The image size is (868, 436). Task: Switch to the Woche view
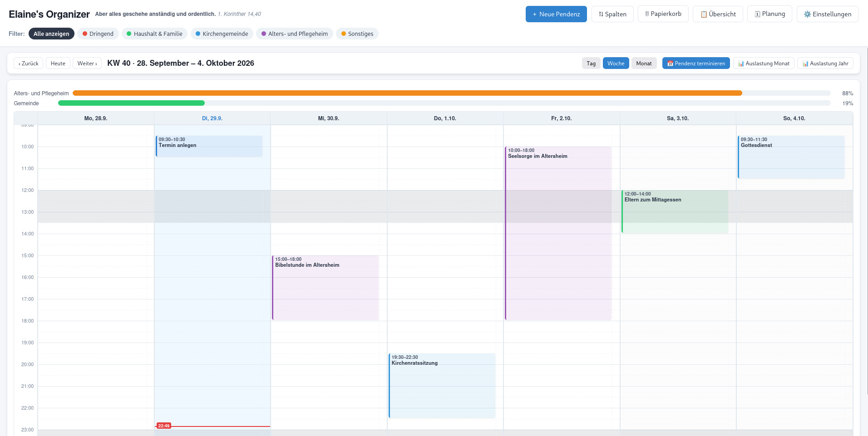point(616,63)
